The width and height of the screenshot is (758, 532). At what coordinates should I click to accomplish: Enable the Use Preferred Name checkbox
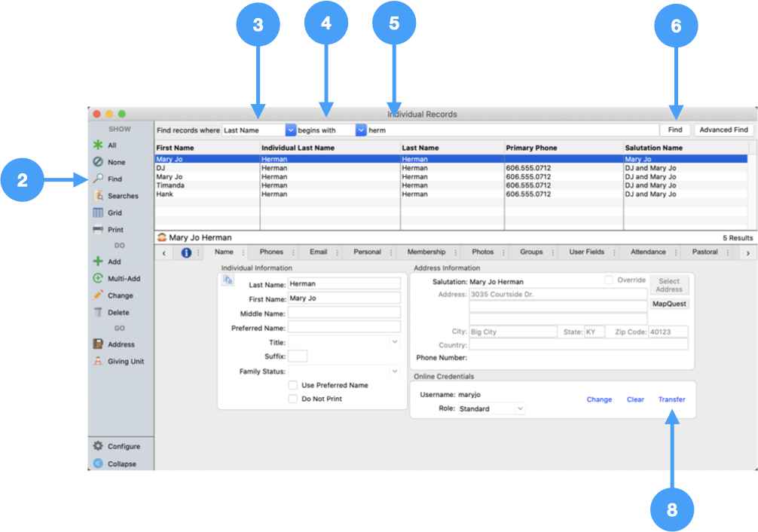[x=293, y=385]
